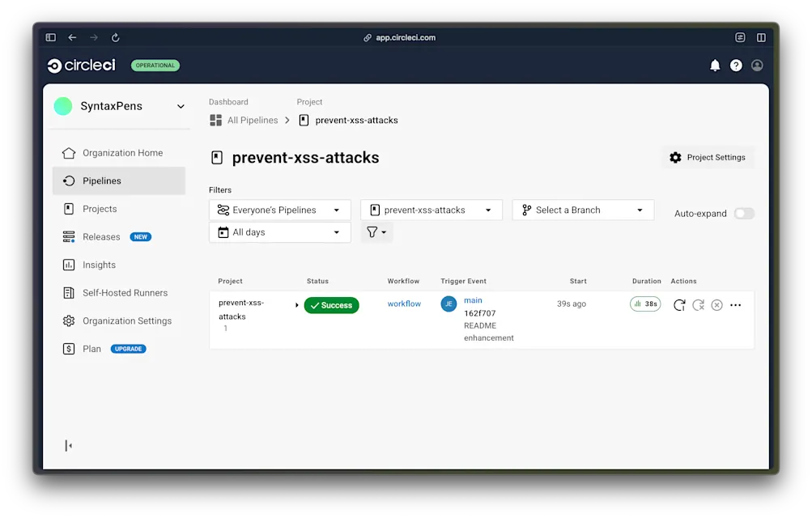Rerun the workflow from failed
The image size is (812, 518).
point(698,304)
